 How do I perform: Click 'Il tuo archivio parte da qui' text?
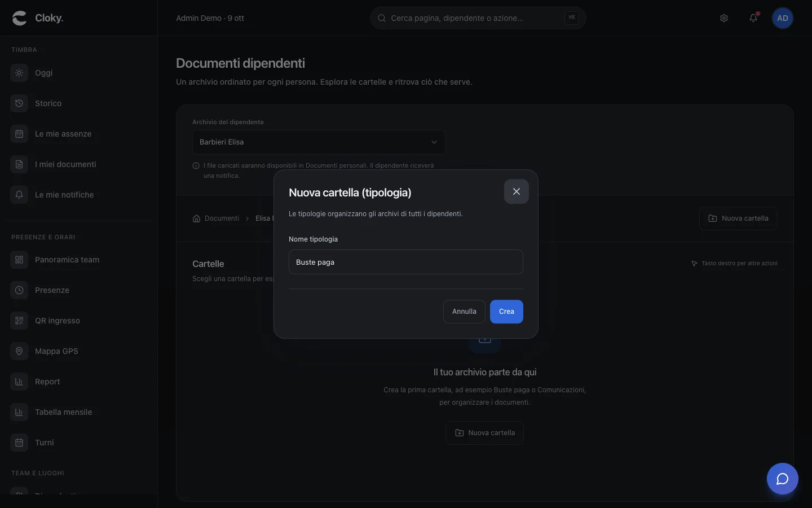[485, 373]
